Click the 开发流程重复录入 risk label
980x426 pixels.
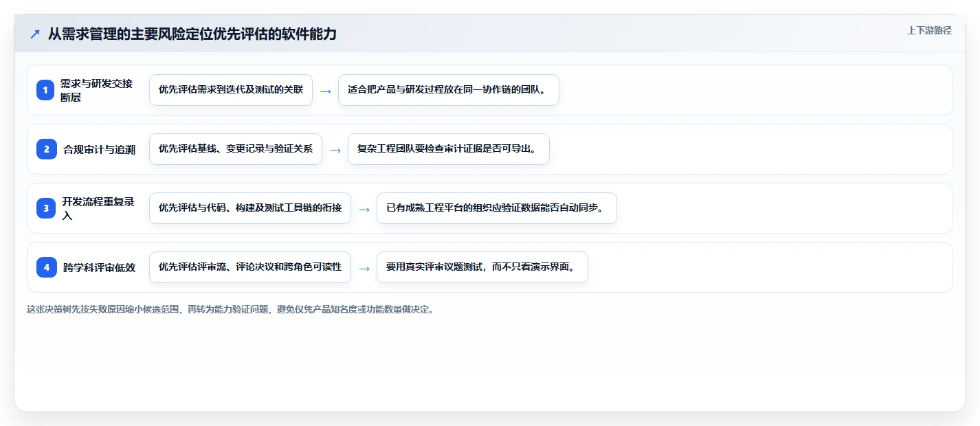click(x=97, y=208)
